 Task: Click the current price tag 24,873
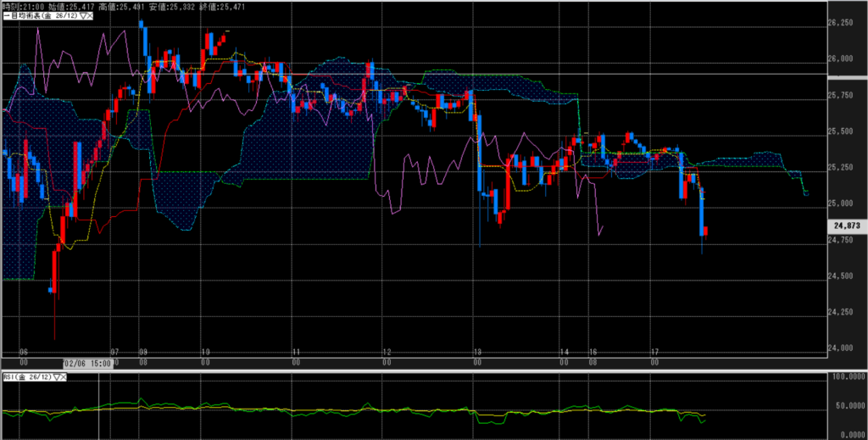coord(847,226)
